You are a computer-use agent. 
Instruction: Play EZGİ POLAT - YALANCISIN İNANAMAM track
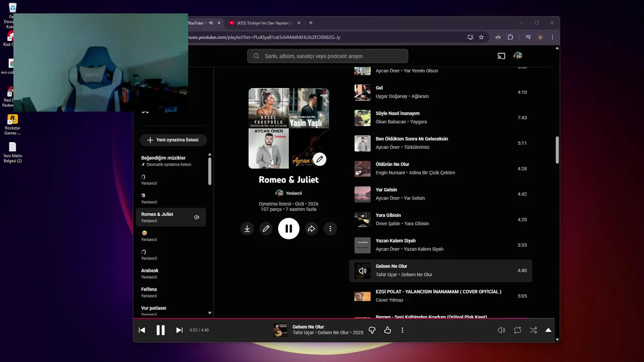pos(440,296)
